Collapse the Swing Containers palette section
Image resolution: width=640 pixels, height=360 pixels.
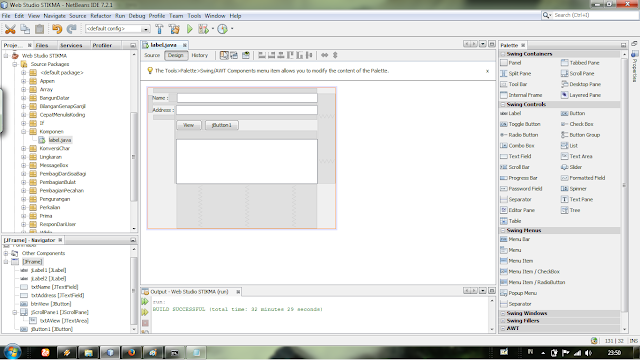[x=503, y=54]
